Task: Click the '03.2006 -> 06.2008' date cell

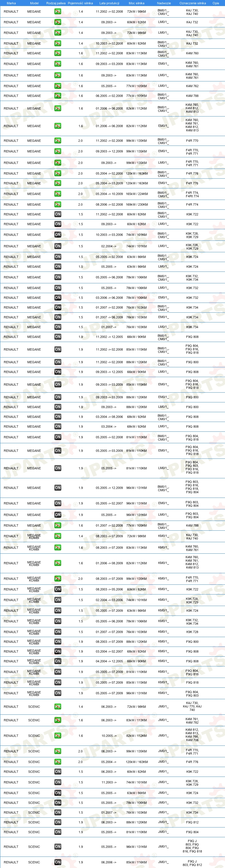Action: click(109, 298)
